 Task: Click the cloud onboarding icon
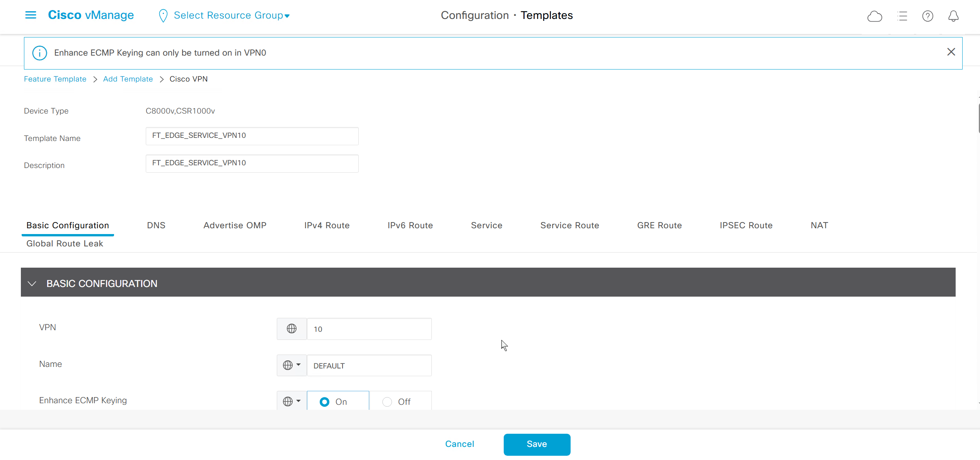point(874,16)
